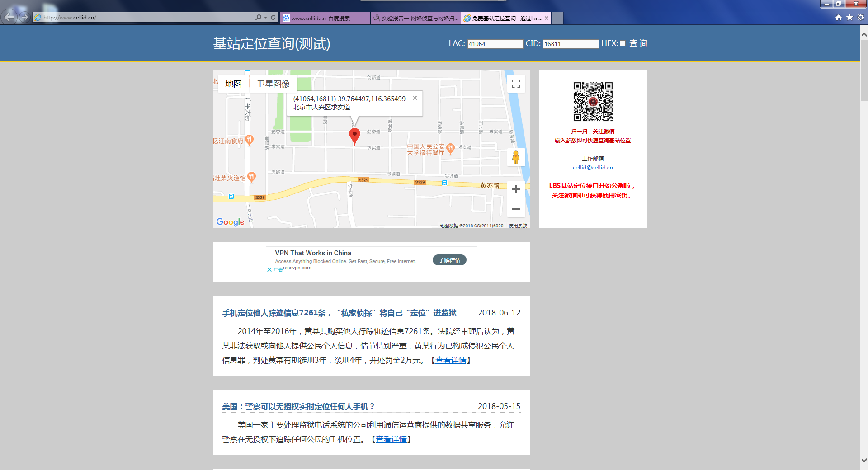Open a new browser tab

tap(557, 18)
